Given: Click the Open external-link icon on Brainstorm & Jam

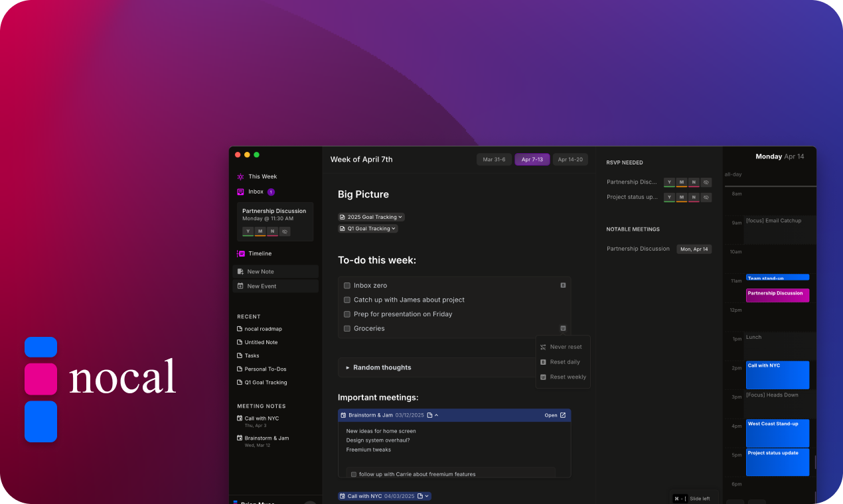Looking at the screenshot, I should (x=563, y=415).
